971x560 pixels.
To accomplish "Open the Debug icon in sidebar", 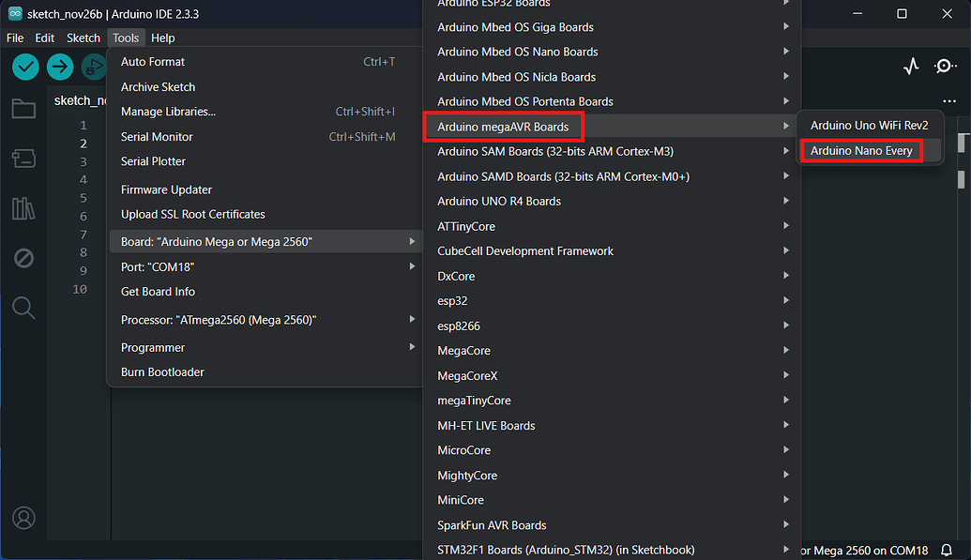I will (x=23, y=258).
